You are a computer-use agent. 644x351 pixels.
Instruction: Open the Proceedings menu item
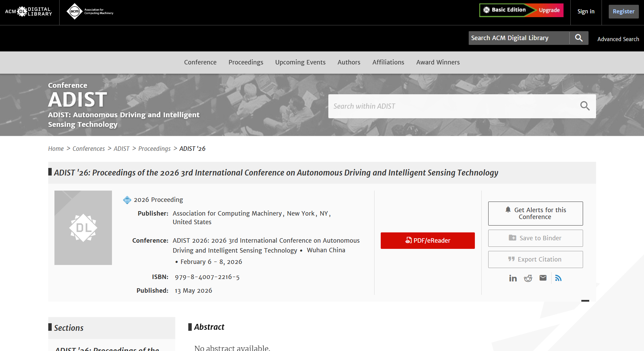(x=246, y=62)
